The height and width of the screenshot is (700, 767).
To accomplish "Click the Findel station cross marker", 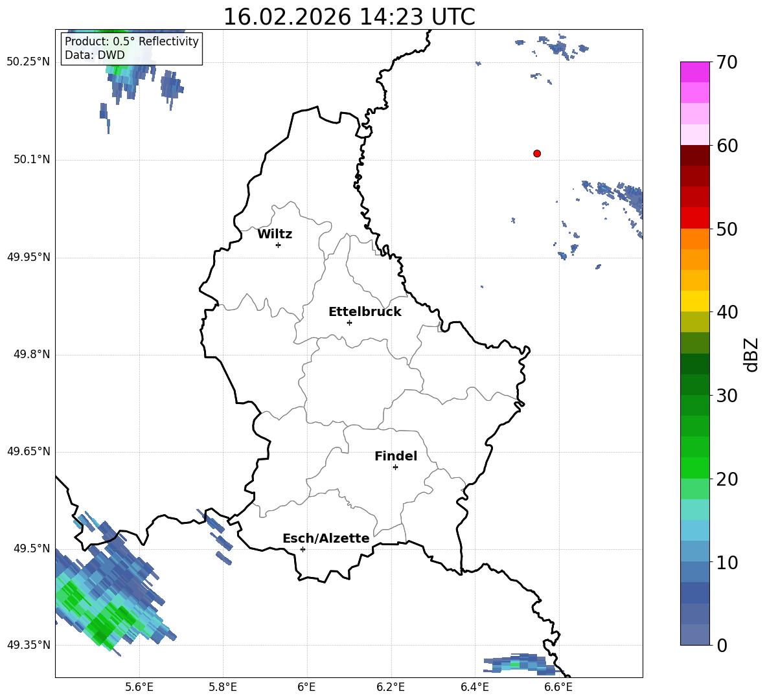I will click(395, 468).
